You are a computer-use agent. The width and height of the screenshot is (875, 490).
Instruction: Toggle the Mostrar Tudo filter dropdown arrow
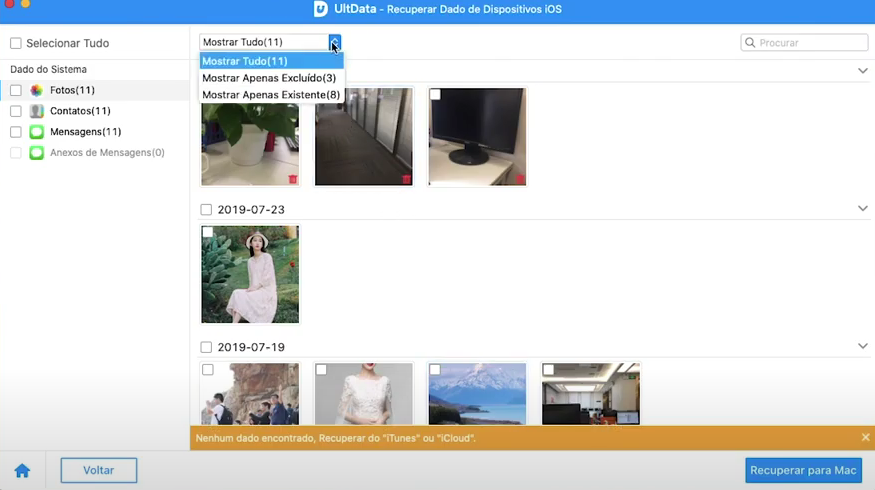335,42
